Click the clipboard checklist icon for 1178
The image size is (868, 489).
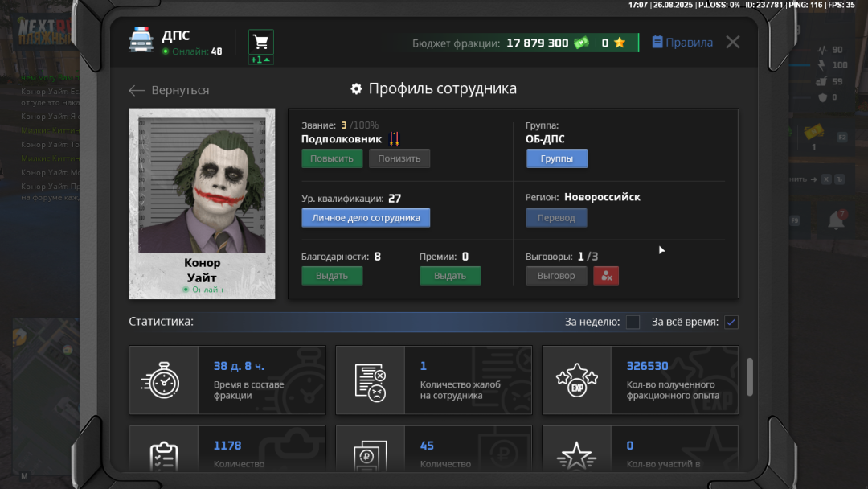164,456
